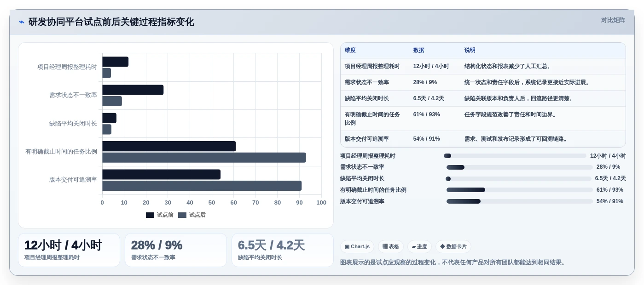
Task: Click chart axis label 需求状态不一致率
Action: (x=73, y=95)
